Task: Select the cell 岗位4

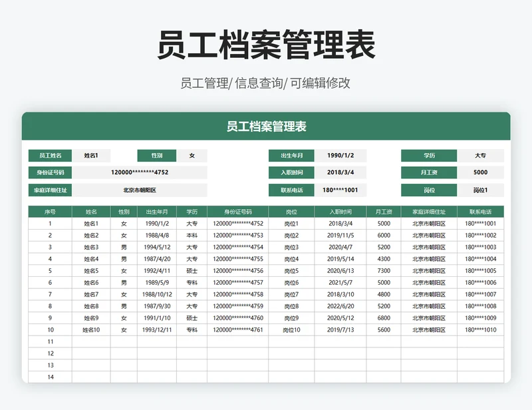Action: tap(291, 259)
